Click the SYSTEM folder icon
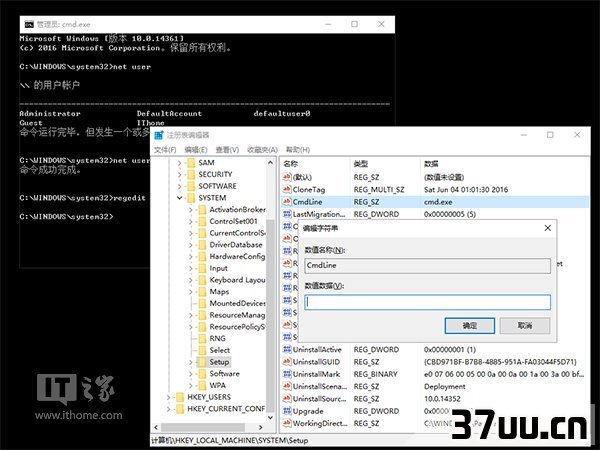The height and width of the screenshot is (450, 600). coord(191,198)
